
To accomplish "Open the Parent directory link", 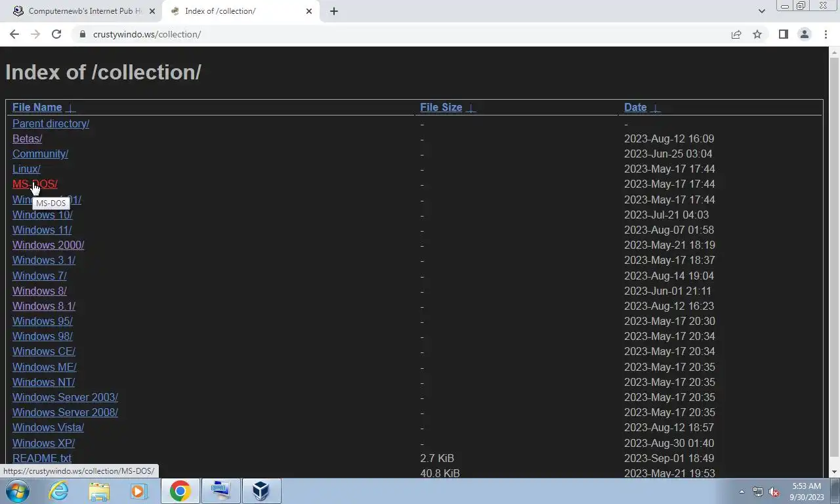I will (x=51, y=123).
